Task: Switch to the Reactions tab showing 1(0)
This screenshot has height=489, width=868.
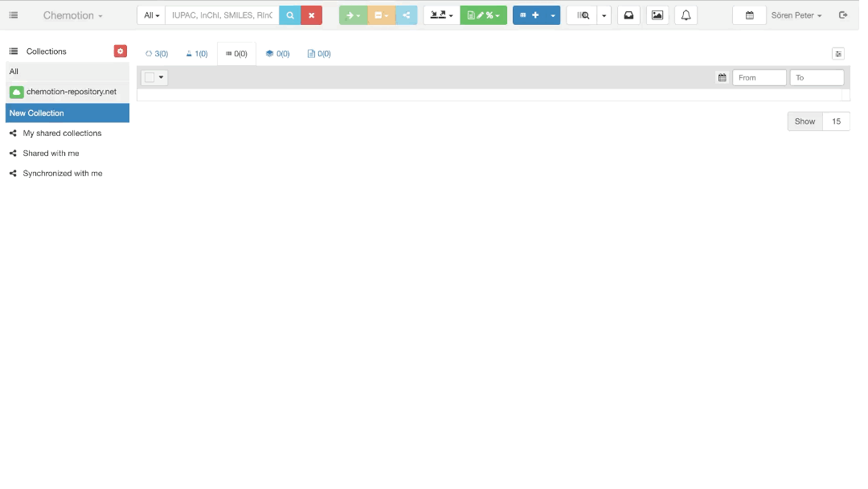Action: click(x=197, y=54)
